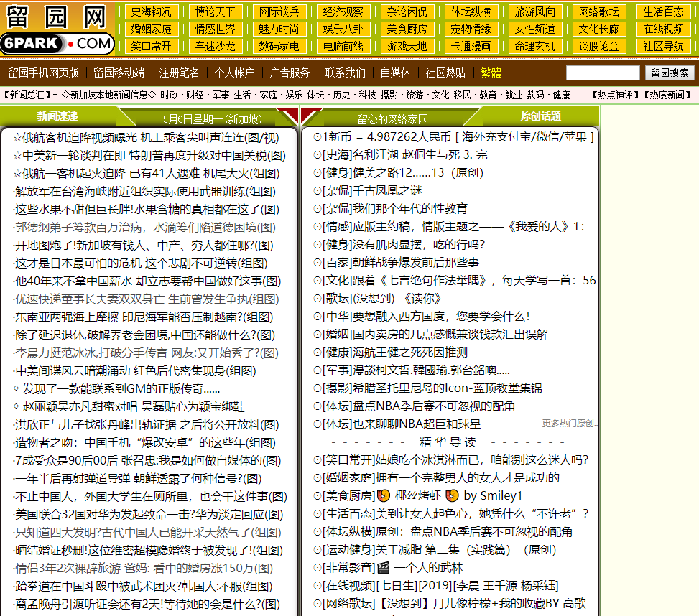The width and height of the screenshot is (699, 616).
Task: Click the film clapperboard icon beside 一个人的武林
Action: [x=383, y=568]
